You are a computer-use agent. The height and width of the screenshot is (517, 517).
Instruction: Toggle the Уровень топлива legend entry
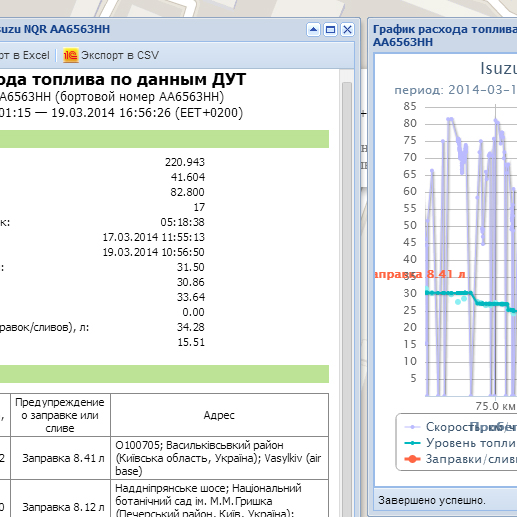(x=460, y=443)
